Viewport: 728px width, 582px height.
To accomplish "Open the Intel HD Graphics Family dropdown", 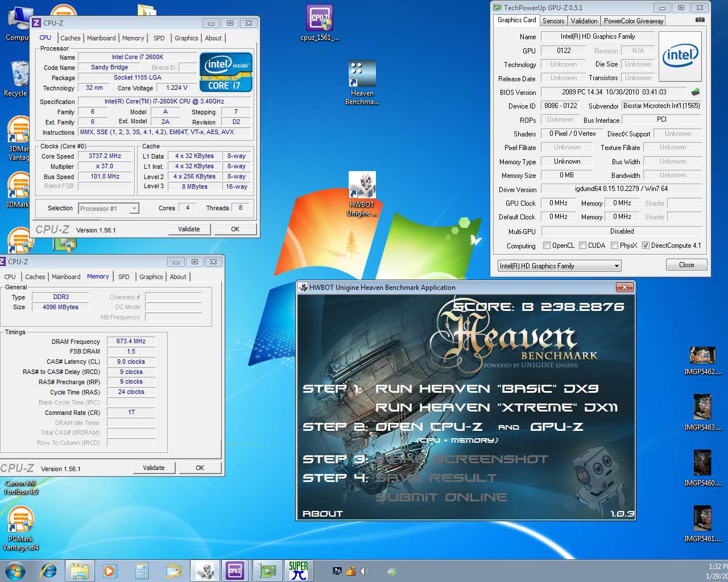I will pos(560,265).
